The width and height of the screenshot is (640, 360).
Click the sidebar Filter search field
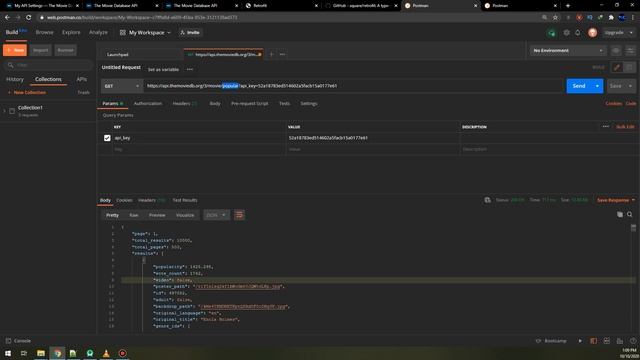pos(48,65)
